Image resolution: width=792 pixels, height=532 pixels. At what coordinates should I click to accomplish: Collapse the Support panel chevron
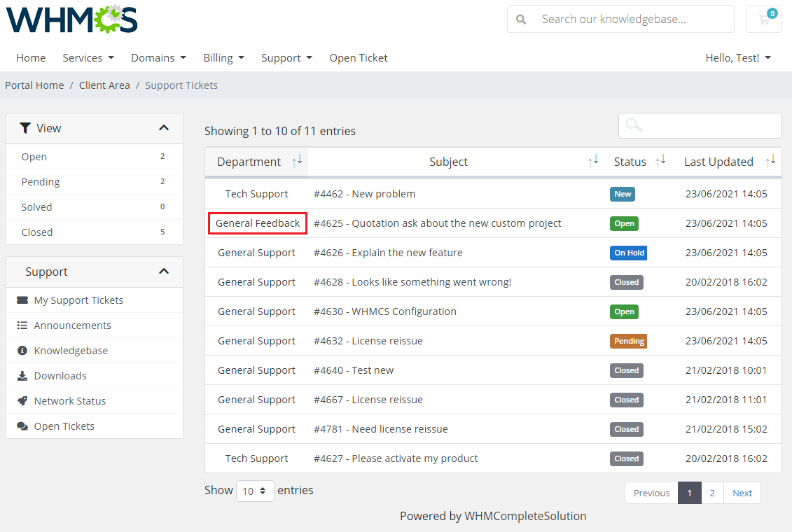point(164,272)
